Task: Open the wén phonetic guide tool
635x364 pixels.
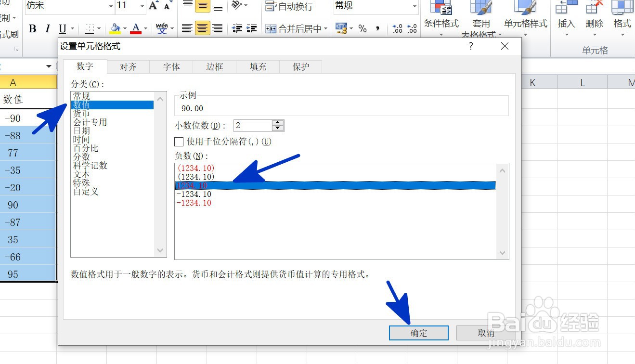Action: (x=162, y=29)
